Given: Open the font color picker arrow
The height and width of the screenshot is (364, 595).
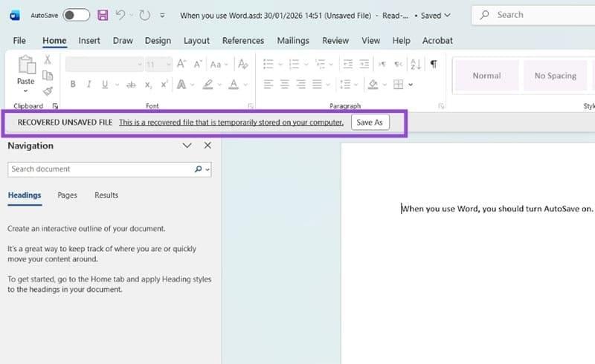Looking at the screenshot, I should [245, 85].
